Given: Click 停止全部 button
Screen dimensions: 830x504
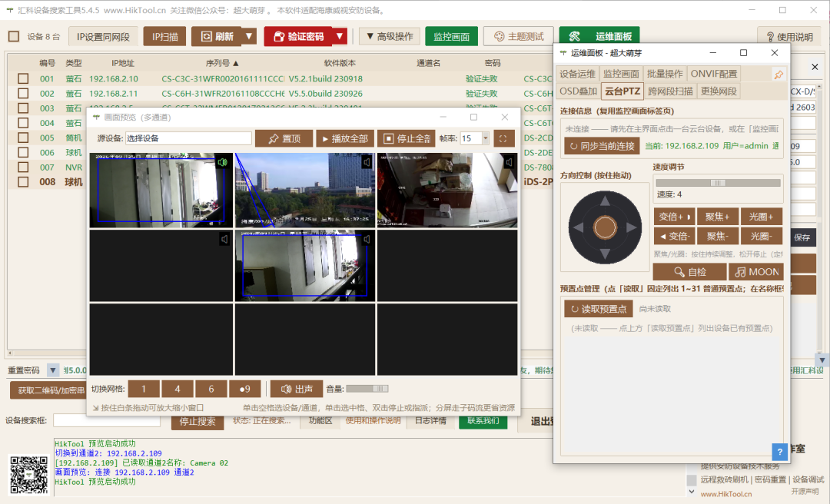Looking at the screenshot, I should [x=406, y=139].
